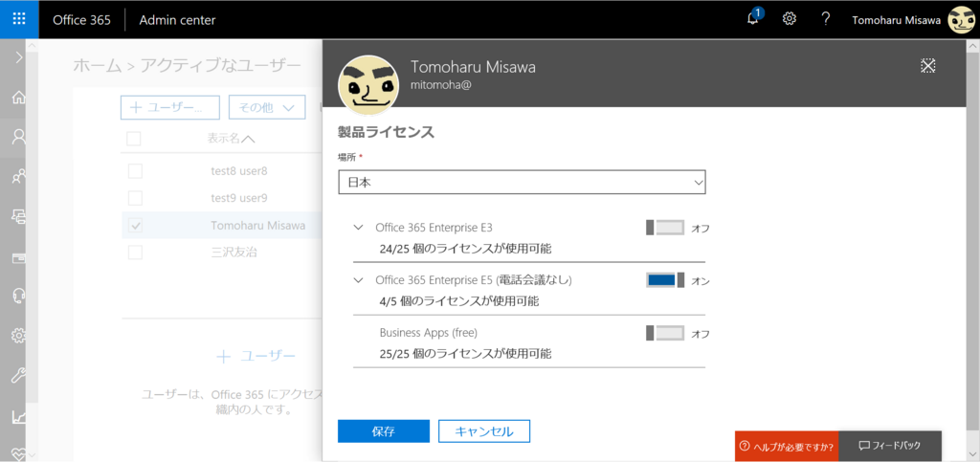This screenshot has width=980, height=462.
Task: Click the ホーム breadcrumb link
Action: (x=97, y=66)
